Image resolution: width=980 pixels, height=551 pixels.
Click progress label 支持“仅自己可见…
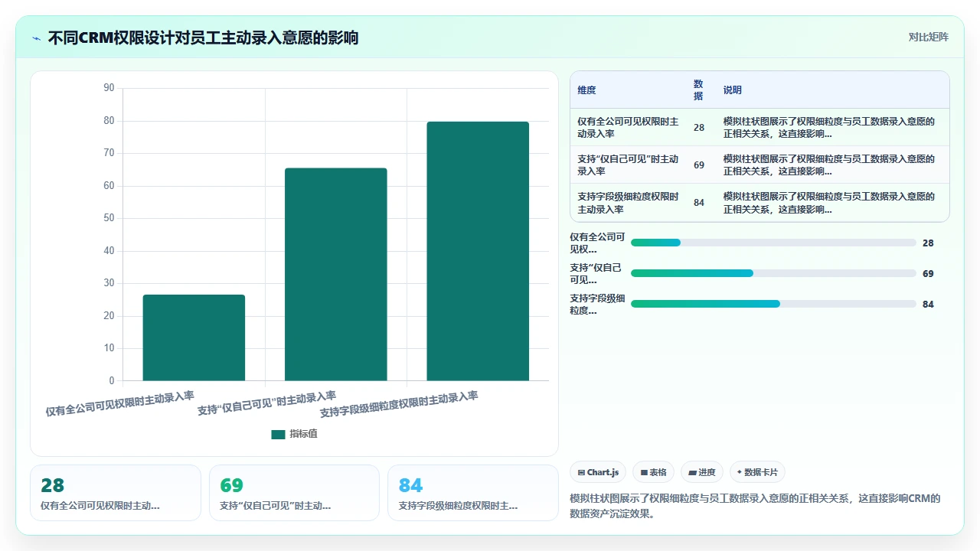(x=596, y=273)
